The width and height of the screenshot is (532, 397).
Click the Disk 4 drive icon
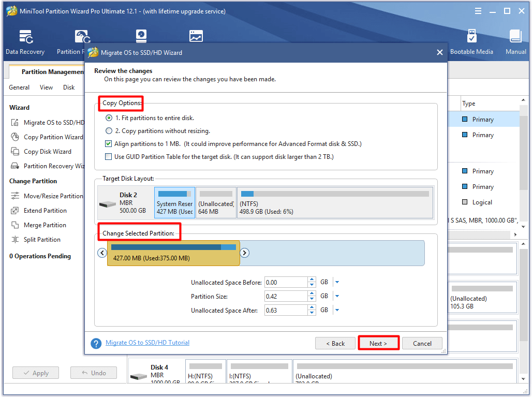point(139,377)
